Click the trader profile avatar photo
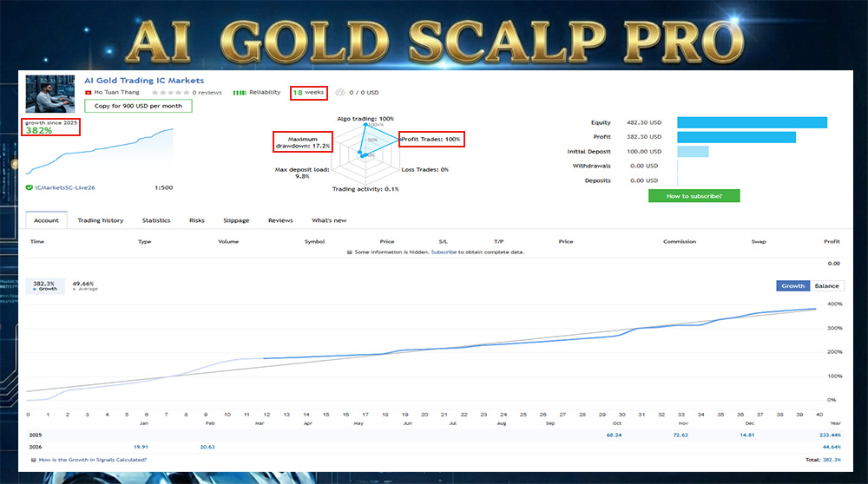The image size is (868, 484). point(51,95)
